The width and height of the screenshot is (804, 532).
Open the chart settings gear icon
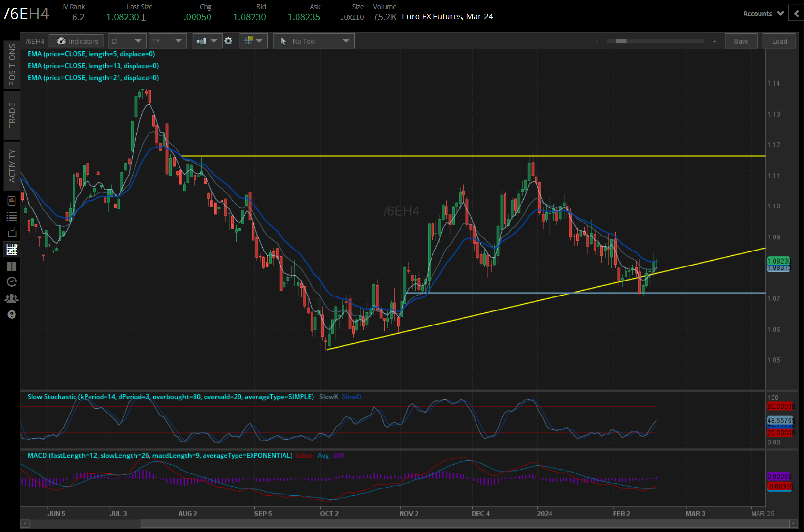(228, 41)
